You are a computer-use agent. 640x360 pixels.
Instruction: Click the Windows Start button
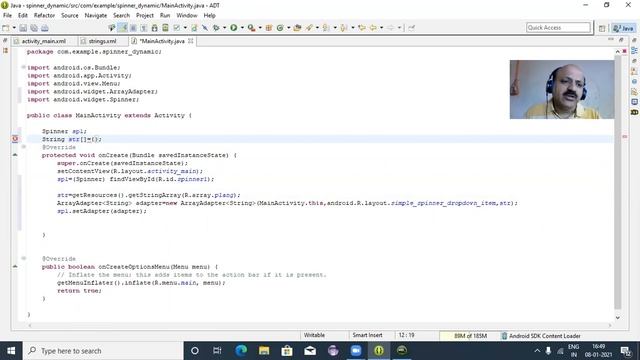click(11, 351)
